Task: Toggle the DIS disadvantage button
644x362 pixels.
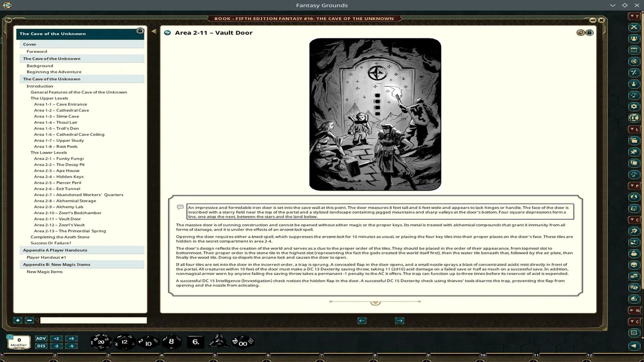Action: [41, 346]
